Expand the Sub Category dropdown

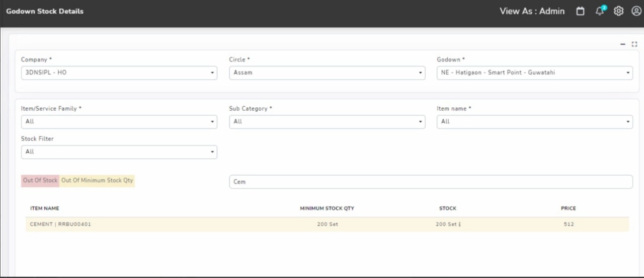327,121
